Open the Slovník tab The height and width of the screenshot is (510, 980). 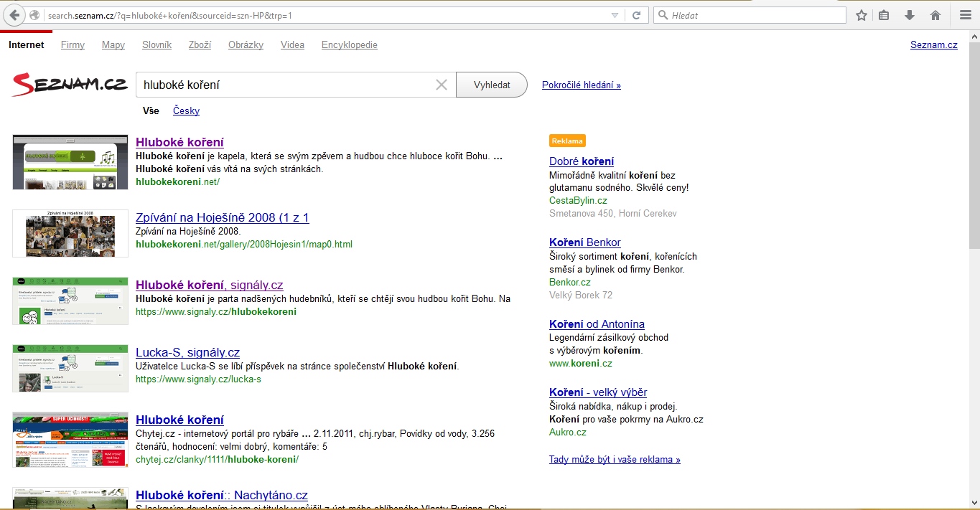pyautogui.click(x=157, y=44)
